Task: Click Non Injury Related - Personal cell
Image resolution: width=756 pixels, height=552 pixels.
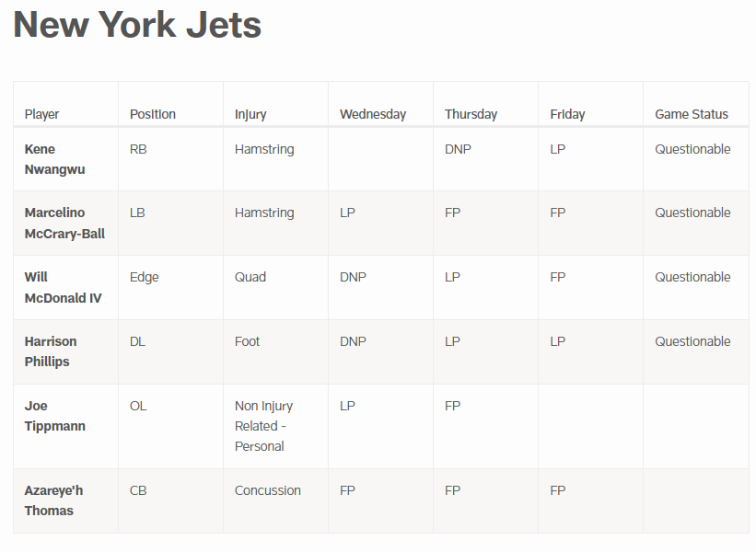Action: point(263,426)
